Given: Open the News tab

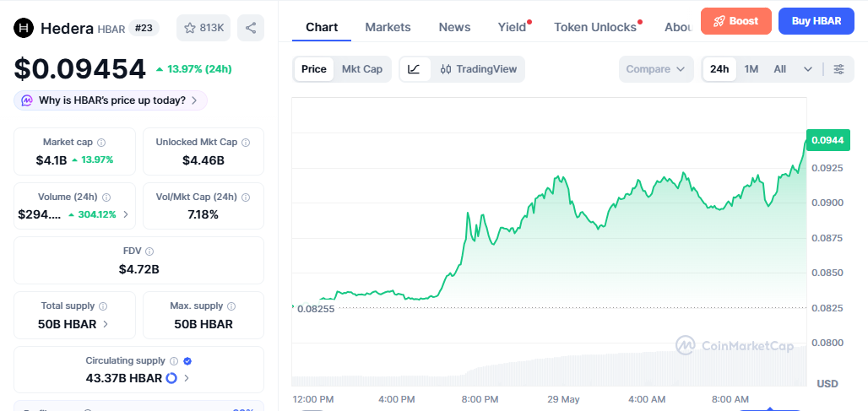Looking at the screenshot, I should click(x=454, y=27).
